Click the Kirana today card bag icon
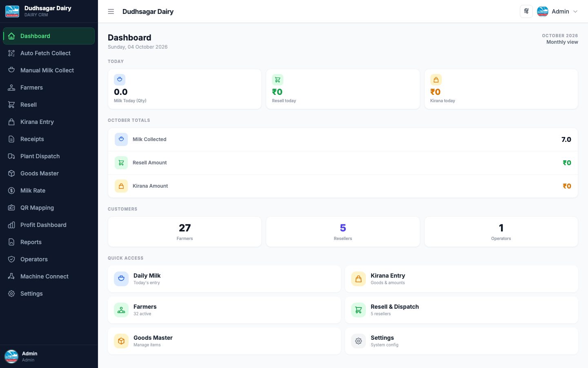The height and width of the screenshot is (368, 588). tap(436, 80)
